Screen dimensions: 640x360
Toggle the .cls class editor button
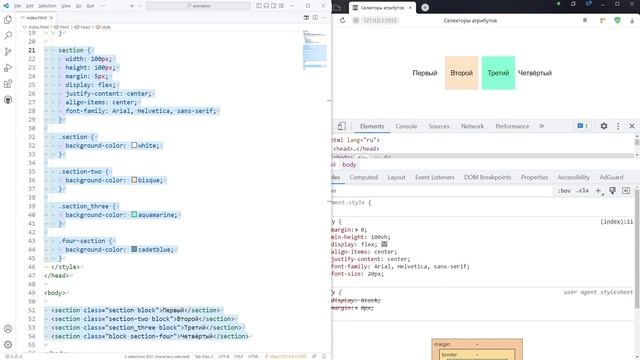[582, 191]
